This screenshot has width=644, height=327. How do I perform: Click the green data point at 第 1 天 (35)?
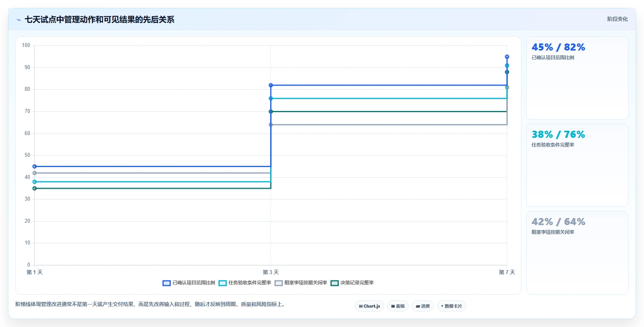tap(35, 188)
